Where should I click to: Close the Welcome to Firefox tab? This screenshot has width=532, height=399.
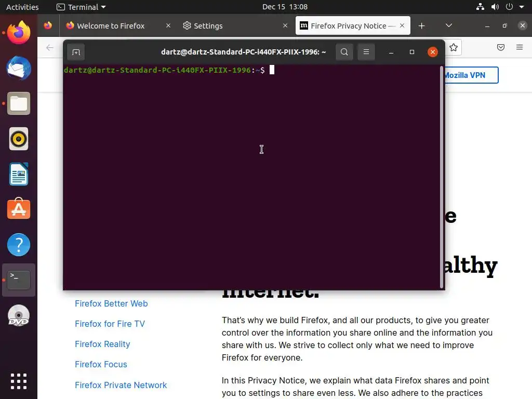pyautogui.click(x=168, y=26)
